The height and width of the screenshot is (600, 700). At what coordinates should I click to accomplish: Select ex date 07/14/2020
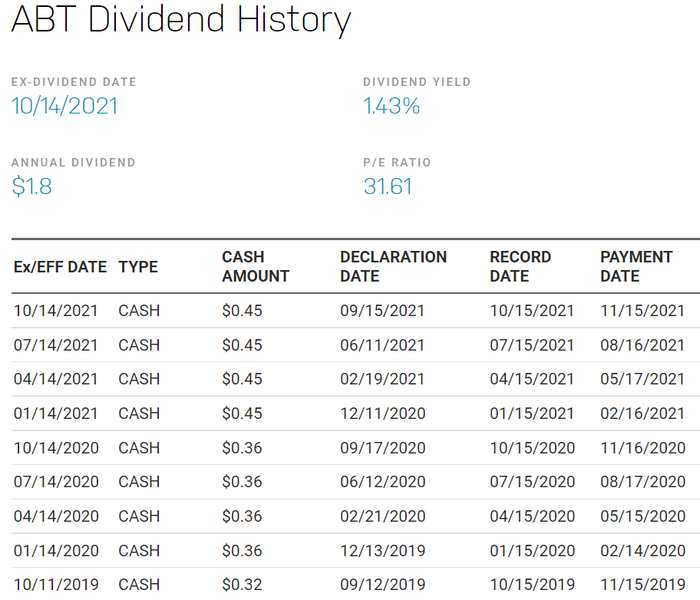click(x=56, y=482)
